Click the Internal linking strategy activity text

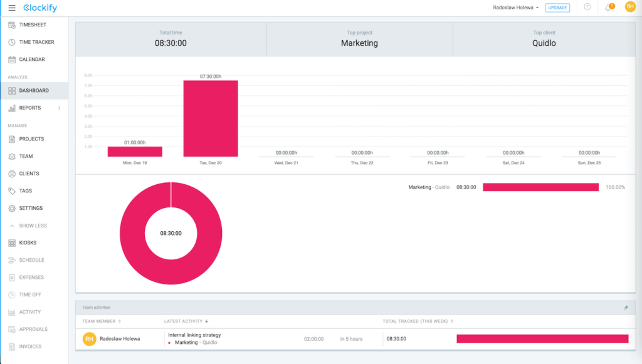194,335
